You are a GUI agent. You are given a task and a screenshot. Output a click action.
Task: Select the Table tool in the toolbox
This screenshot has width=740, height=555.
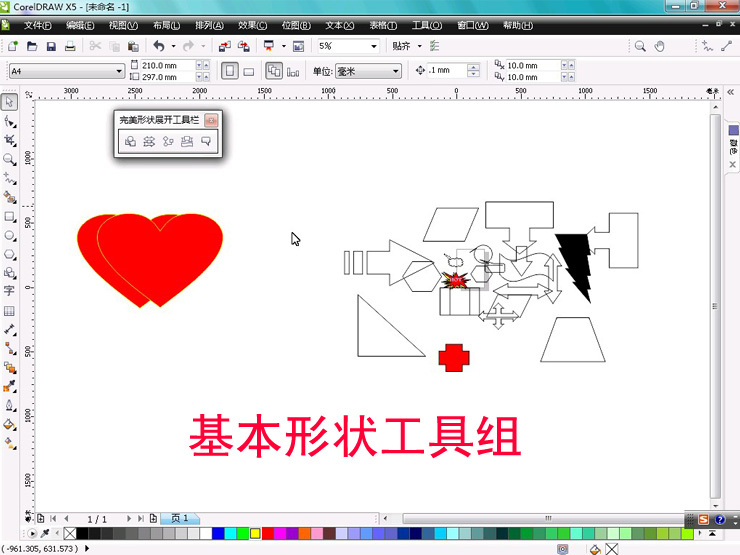coord(10,311)
